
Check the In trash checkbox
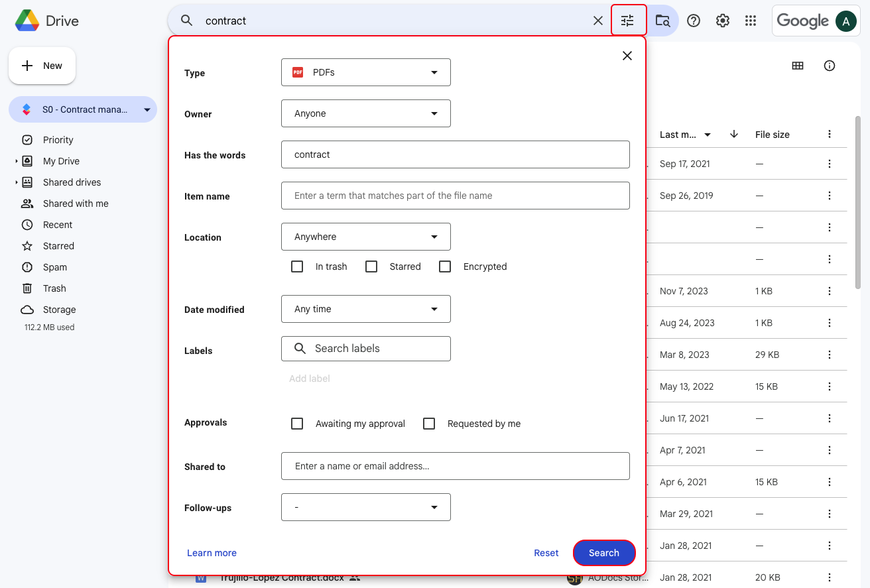tap(297, 266)
